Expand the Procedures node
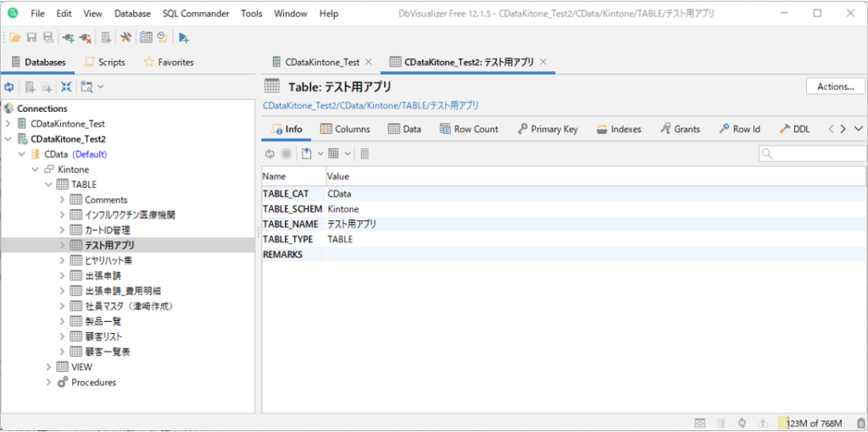The height and width of the screenshot is (432, 868). click(48, 382)
